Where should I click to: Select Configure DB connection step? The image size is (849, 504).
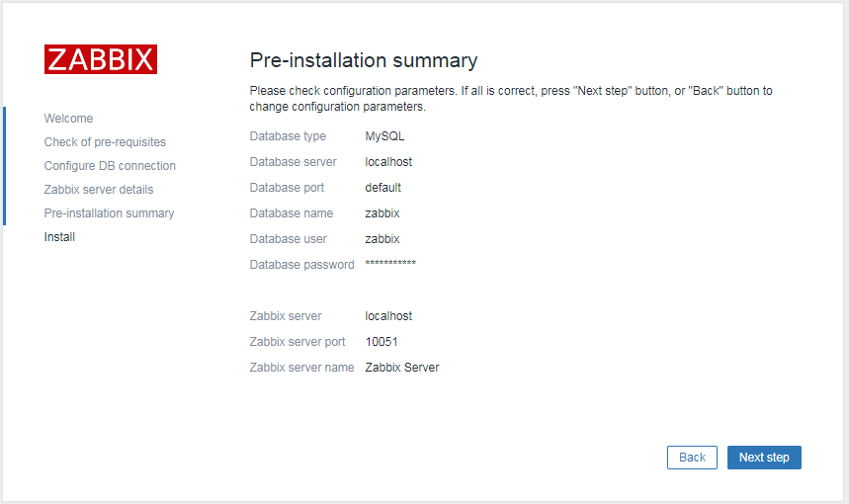point(110,166)
